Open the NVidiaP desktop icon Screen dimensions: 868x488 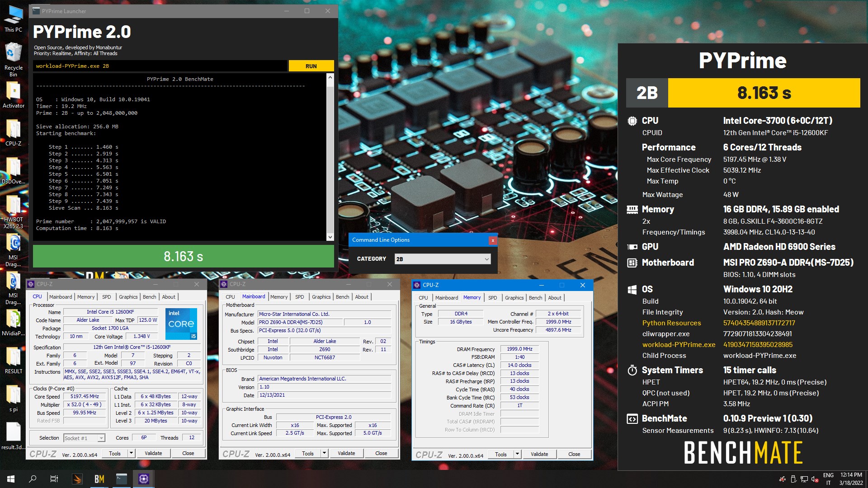point(14,323)
